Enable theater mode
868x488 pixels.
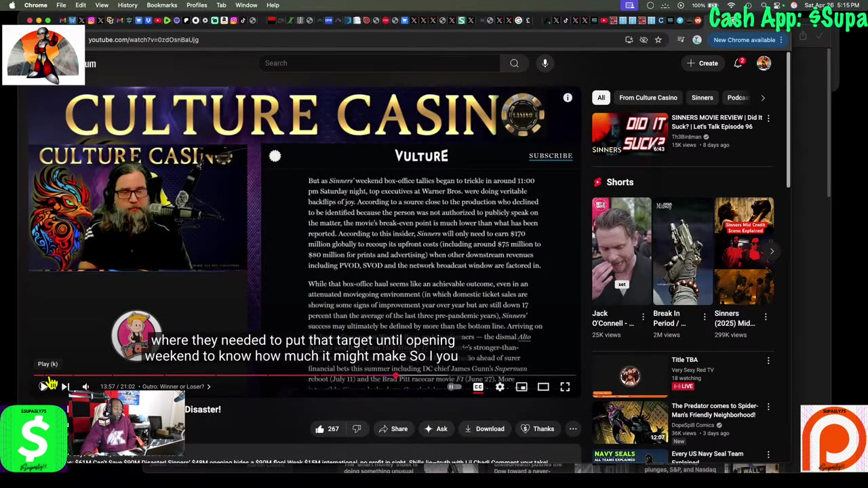(x=543, y=387)
